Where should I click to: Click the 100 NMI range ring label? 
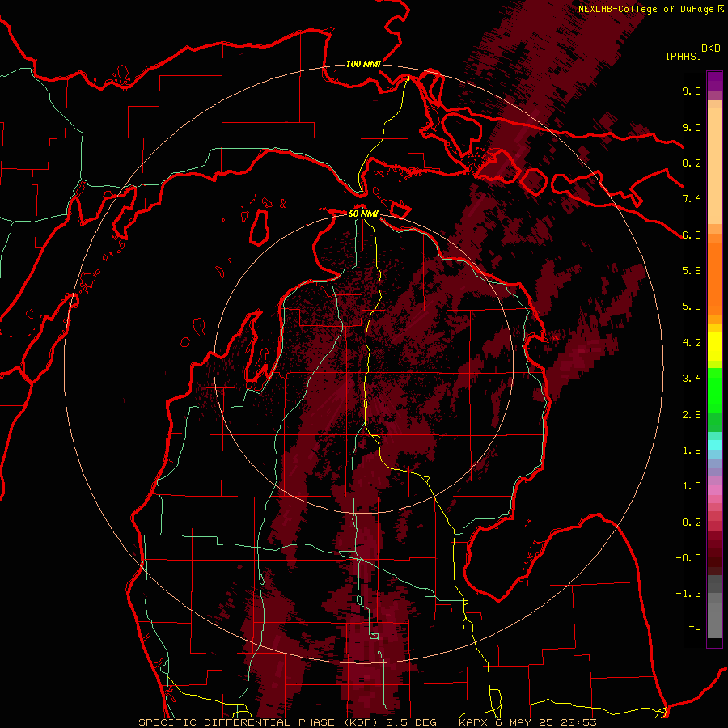(x=363, y=64)
